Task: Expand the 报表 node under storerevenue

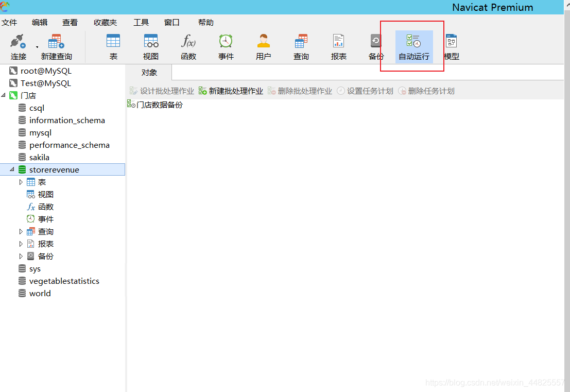Action: (21, 244)
